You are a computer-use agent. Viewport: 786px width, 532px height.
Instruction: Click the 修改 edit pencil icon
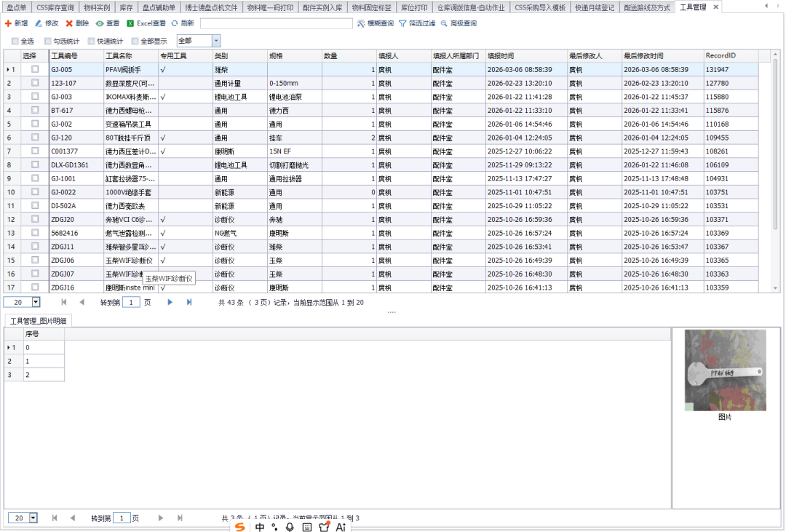click(x=39, y=23)
